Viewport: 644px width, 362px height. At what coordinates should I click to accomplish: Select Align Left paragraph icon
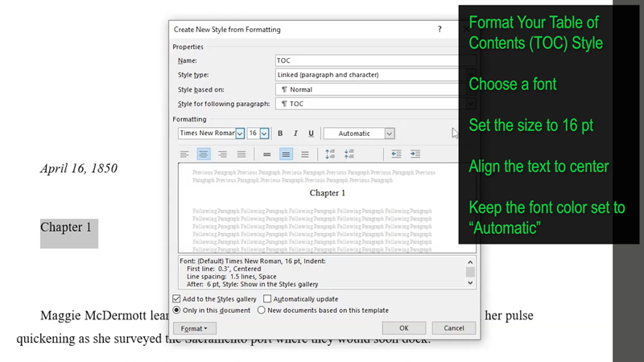(x=184, y=154)
